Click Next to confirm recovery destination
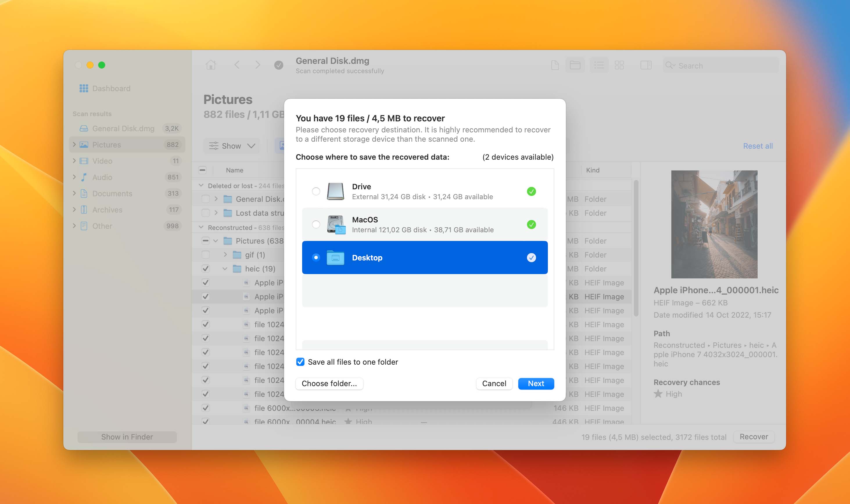850x504 pixels. click(536, 384)
